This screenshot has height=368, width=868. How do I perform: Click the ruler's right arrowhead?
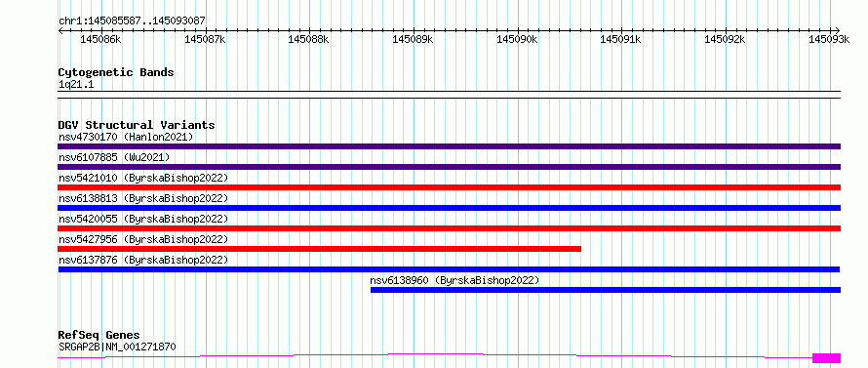837,30
